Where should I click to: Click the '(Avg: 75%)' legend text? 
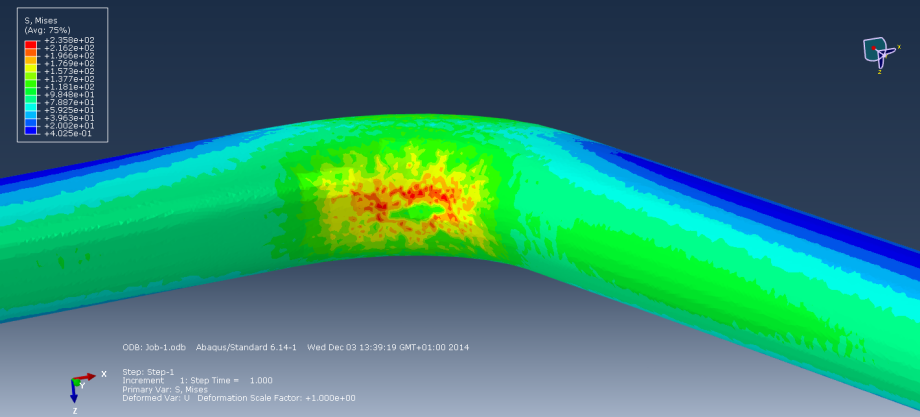tap(46, 30)
